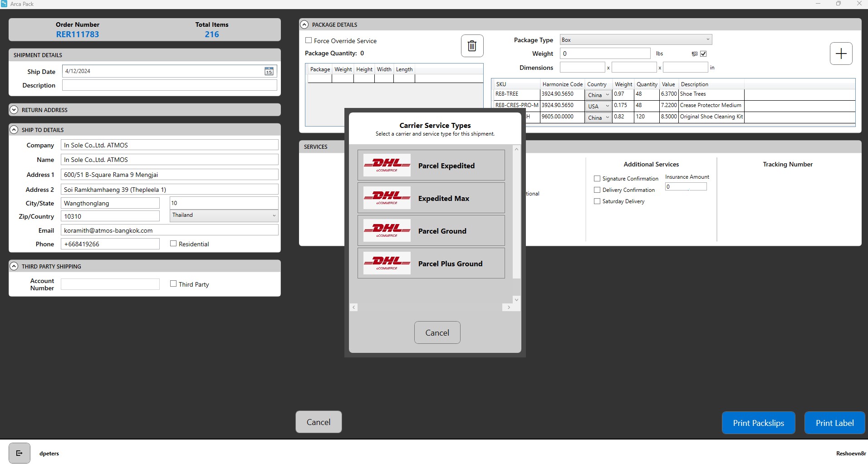Image resolution: width=868 pixels, height=464 pixels.
Task: Click the Print Label button
Action: point(834,423)
